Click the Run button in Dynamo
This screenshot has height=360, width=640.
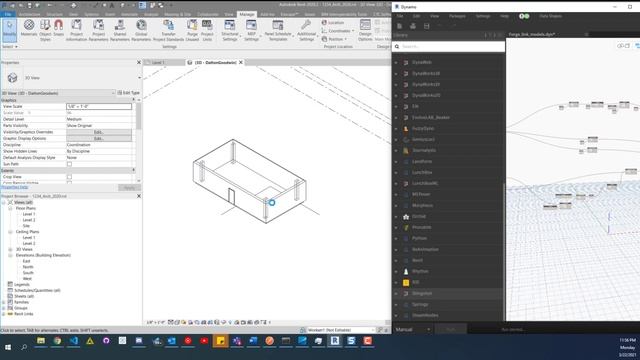451,329
